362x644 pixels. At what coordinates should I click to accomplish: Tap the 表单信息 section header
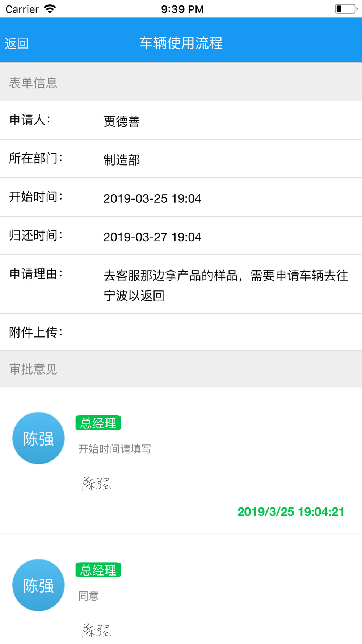coord(181,83)
